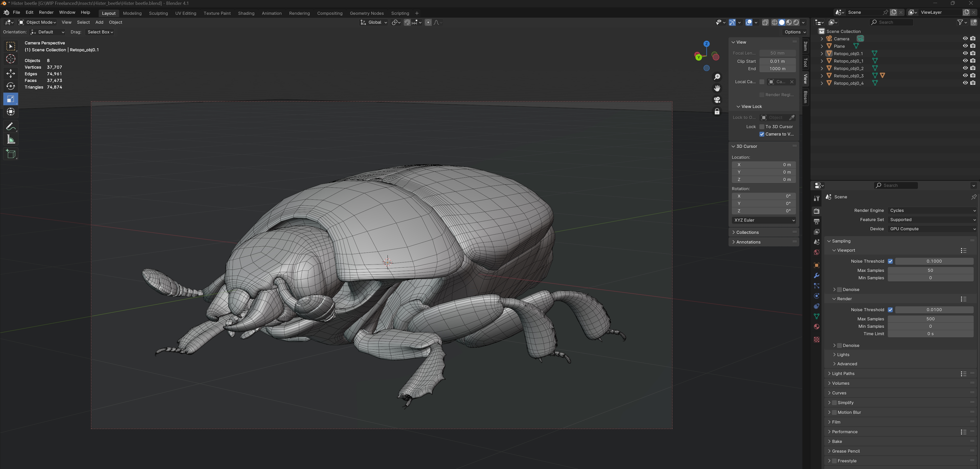This screenshot has height=469, width=980.
Task: Expand Retopo_obj0_3 in outliner
Action: 822,76
